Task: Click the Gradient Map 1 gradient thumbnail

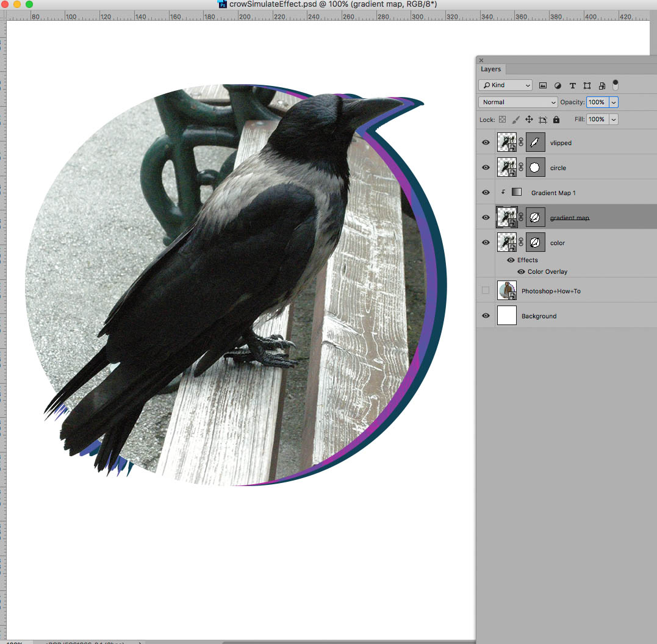Action: point(516,192)
